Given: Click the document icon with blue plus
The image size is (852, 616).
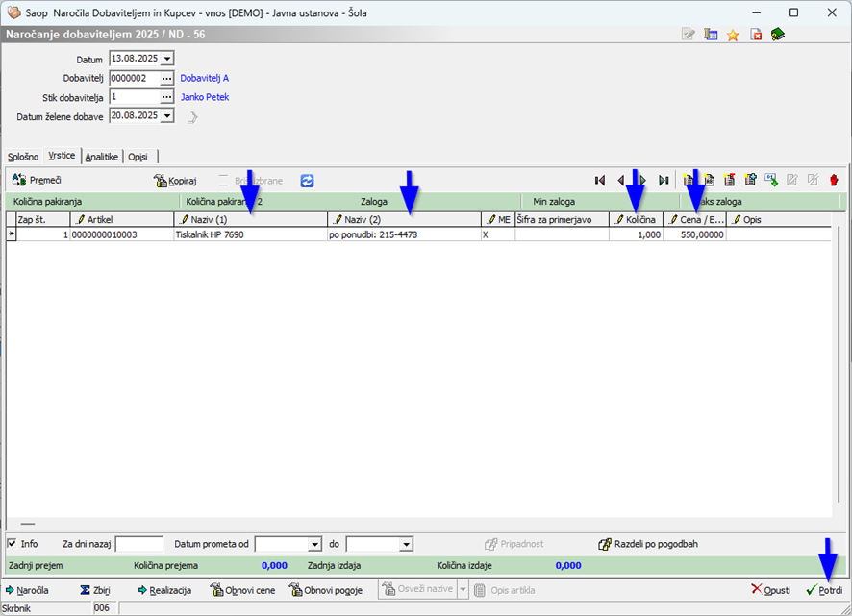Looking at the screenshot, I should click(750, 180).
